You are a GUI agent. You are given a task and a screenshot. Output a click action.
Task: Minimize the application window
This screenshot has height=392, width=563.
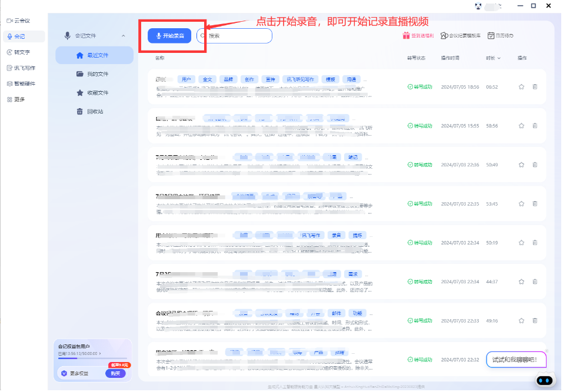click(520, 6)
